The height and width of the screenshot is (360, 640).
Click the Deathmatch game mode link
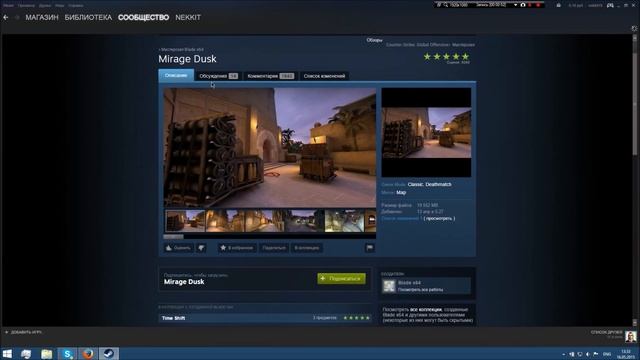(438, 184)
